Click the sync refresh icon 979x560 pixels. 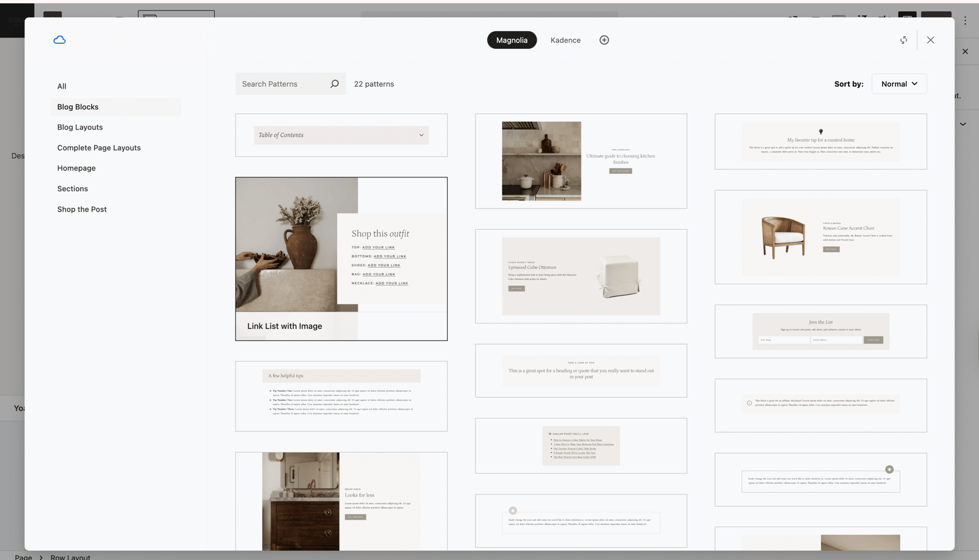(904, 40)
